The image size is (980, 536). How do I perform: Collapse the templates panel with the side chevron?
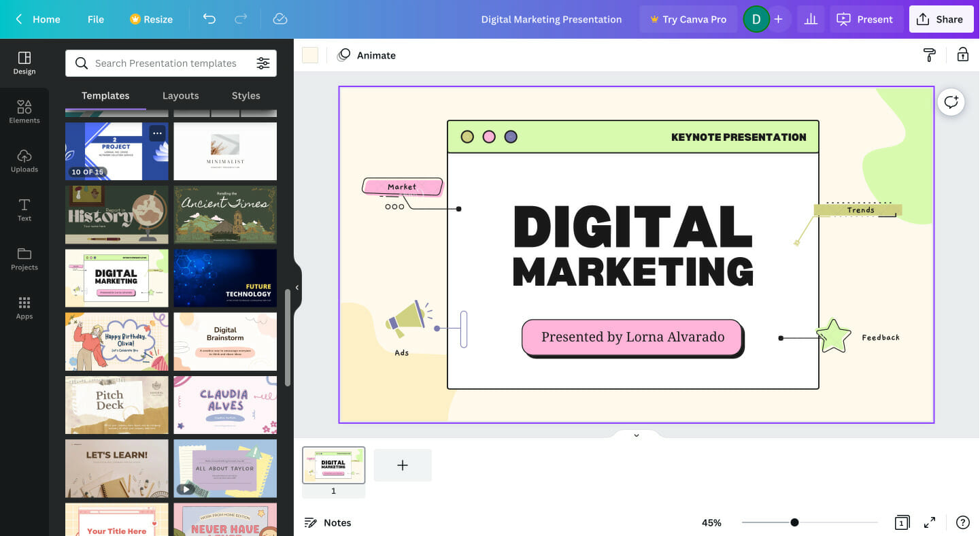[297, 287]
